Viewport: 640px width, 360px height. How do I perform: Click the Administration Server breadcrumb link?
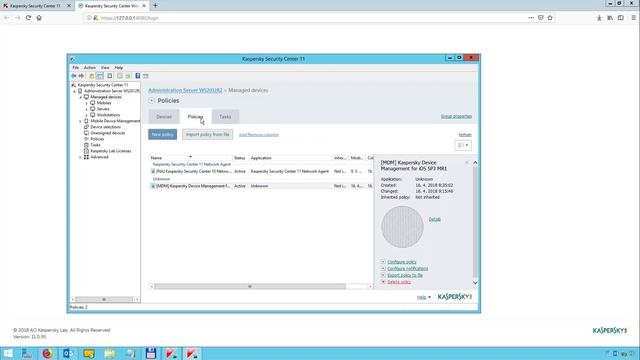pos(185,90)
